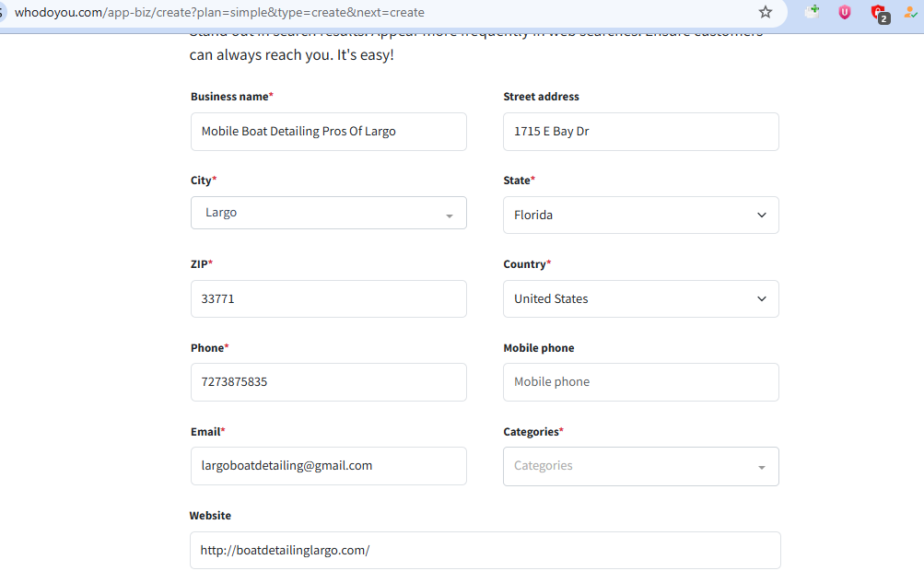Click the Categories dropdown arrow

tap(762, 468)
